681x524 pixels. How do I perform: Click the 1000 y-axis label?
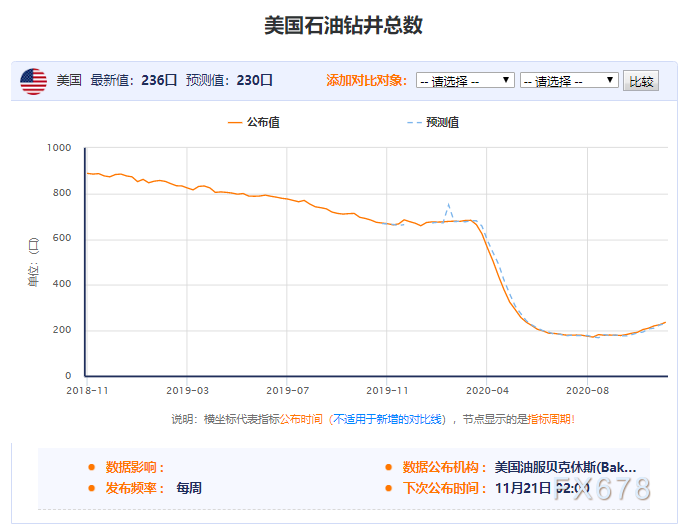(59, 148)
